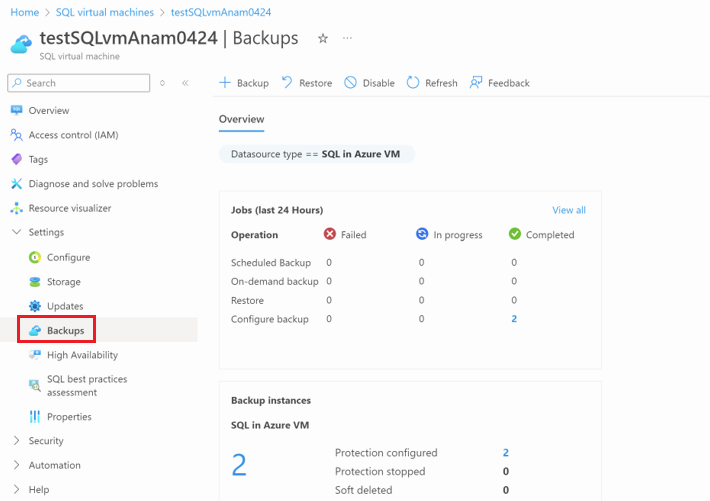Expand the Automation section
710x501 pixels.
point(16,465)
